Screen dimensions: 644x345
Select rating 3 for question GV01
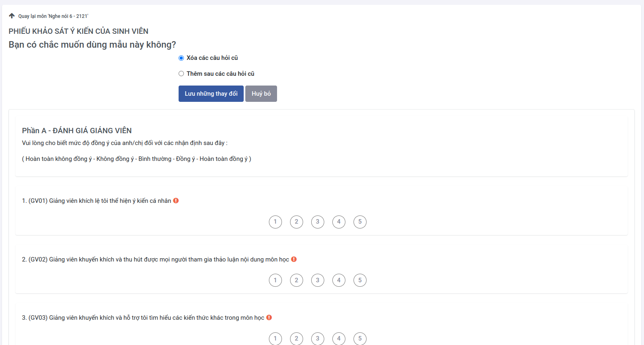[318, 222]
